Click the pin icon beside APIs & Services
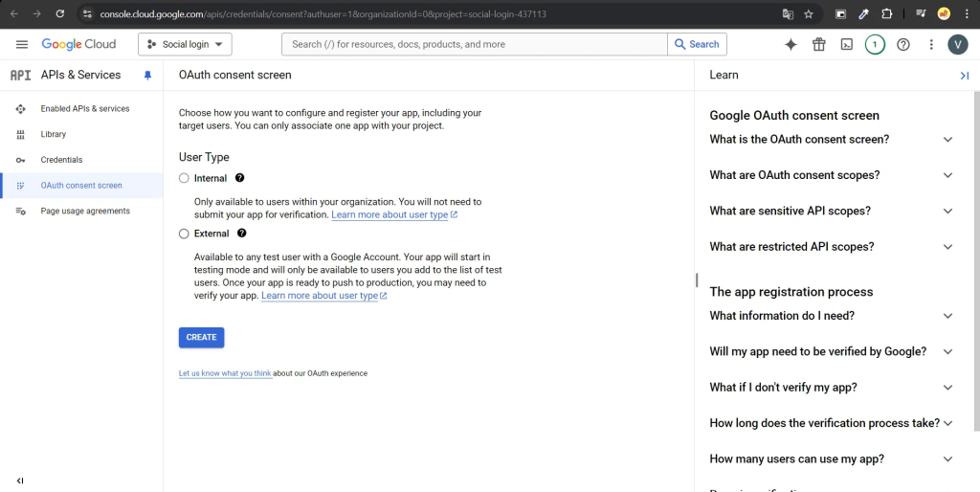Screen dimensions: 980x492 tap(147, 75)
